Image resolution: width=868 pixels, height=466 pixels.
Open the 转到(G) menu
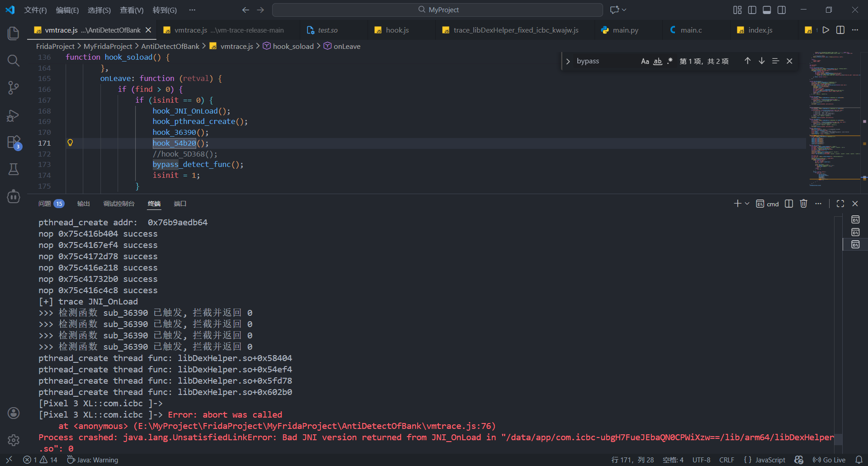tap(165, 10)
